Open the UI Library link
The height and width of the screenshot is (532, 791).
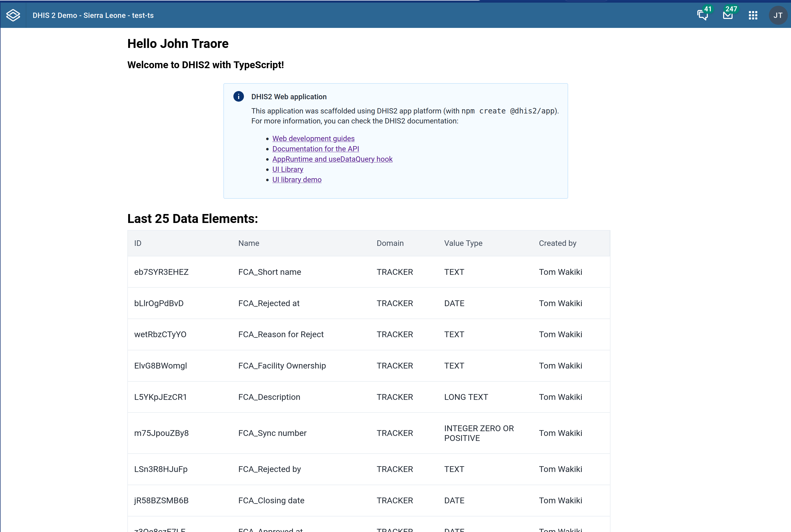point(288,169)
